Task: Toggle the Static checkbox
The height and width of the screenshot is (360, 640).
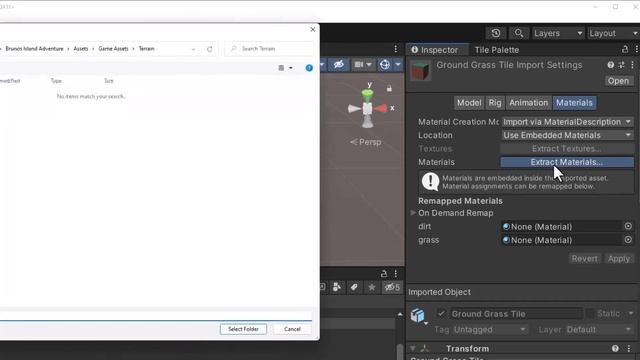Action: tap(590, 313)
